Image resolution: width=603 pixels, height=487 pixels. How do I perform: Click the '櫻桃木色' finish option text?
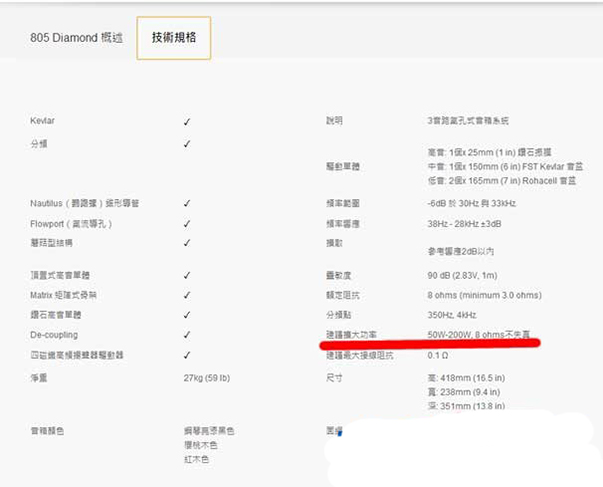200,445
